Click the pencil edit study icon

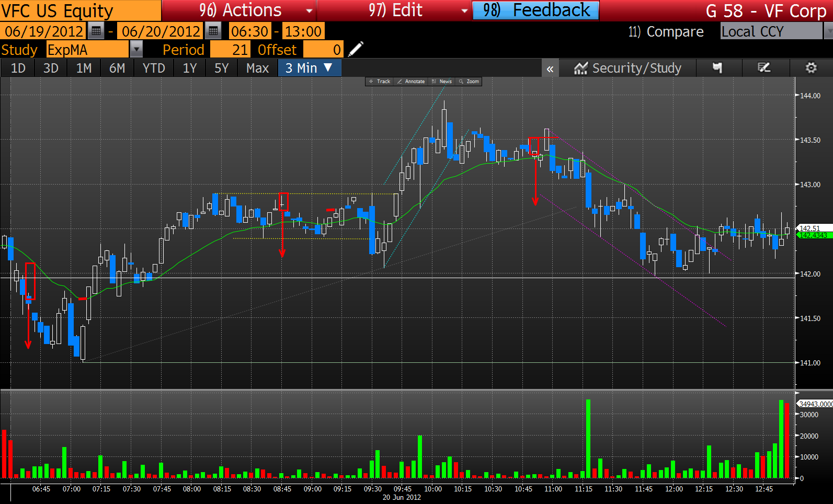[356, 50]
